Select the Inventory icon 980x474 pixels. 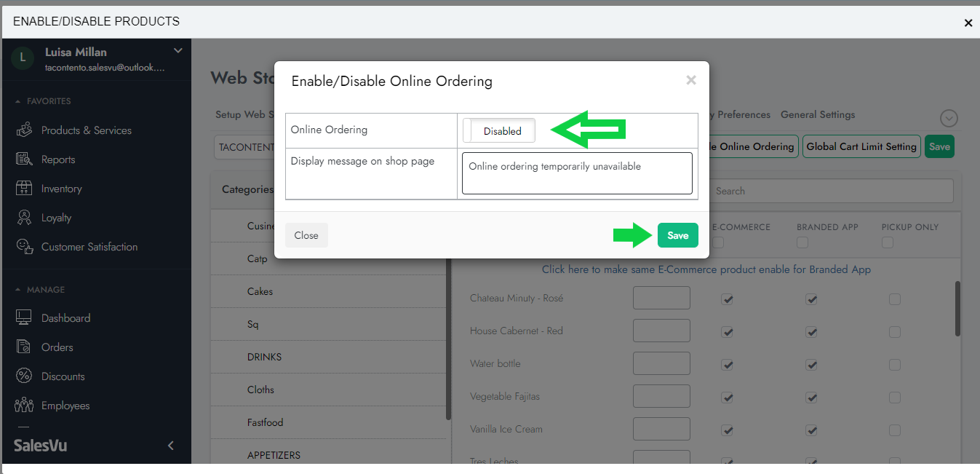pos(24,189)
